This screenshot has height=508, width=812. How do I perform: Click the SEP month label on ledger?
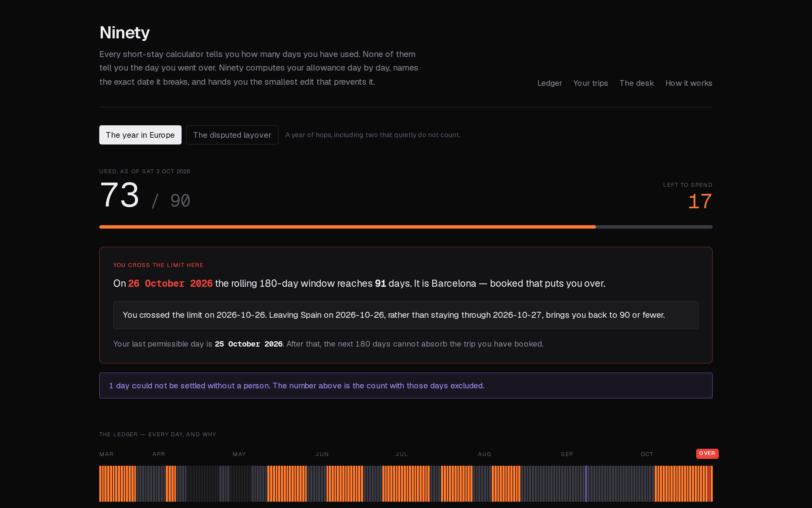(567, 454)
